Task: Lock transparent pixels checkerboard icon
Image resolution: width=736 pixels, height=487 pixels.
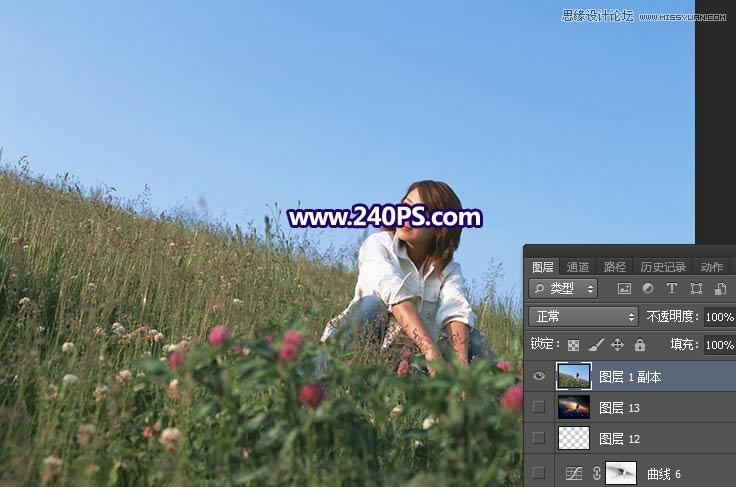Action: point(573,345)
